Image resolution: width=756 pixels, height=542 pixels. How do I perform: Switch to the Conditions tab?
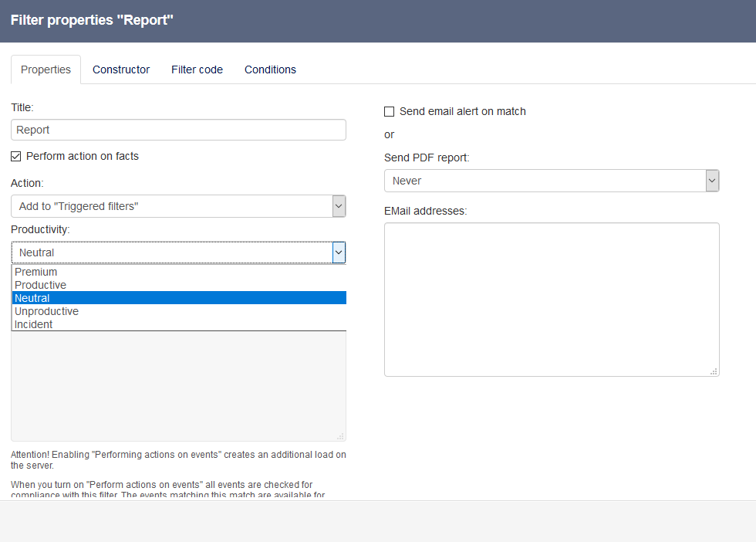point(270,69)
